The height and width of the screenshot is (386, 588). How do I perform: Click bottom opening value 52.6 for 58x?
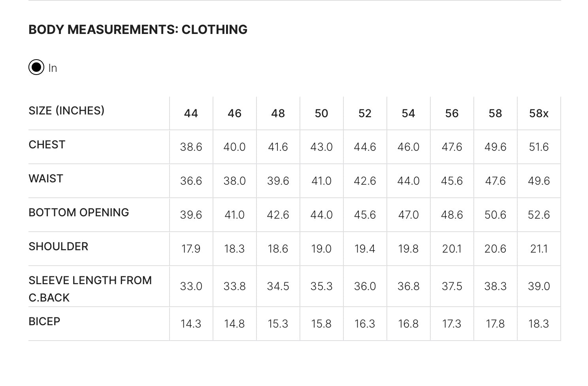[x=539, y=215]
